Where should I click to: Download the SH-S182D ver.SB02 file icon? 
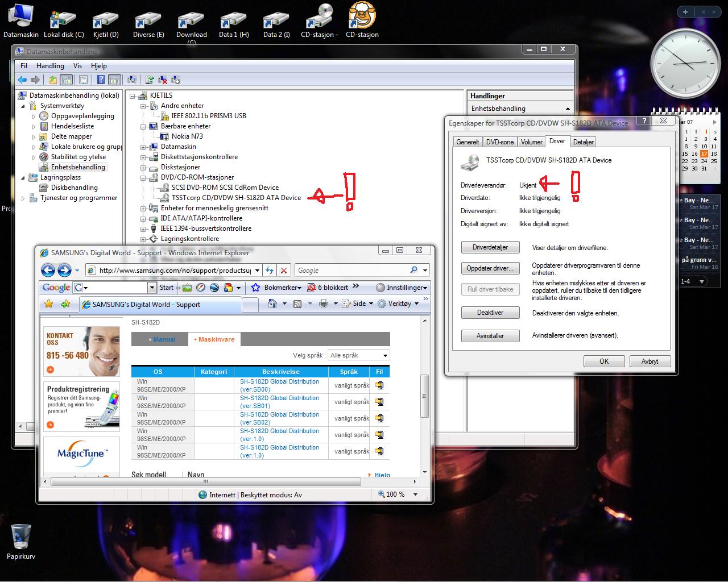379,418
